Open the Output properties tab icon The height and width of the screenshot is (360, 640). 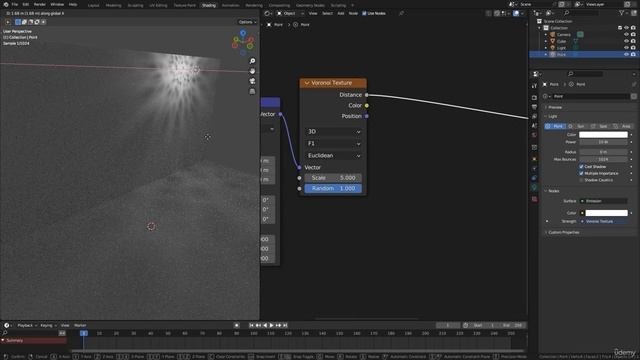pos(534,107)
